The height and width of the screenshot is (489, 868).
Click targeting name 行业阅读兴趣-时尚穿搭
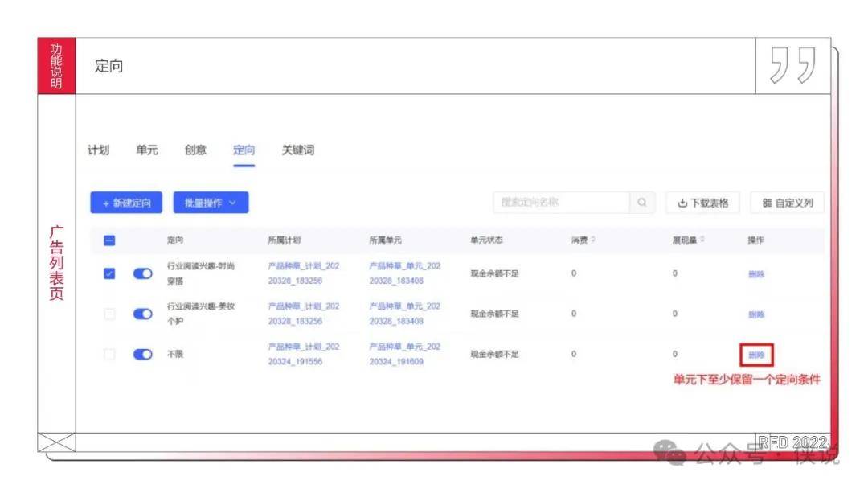(x=201, y=273)
